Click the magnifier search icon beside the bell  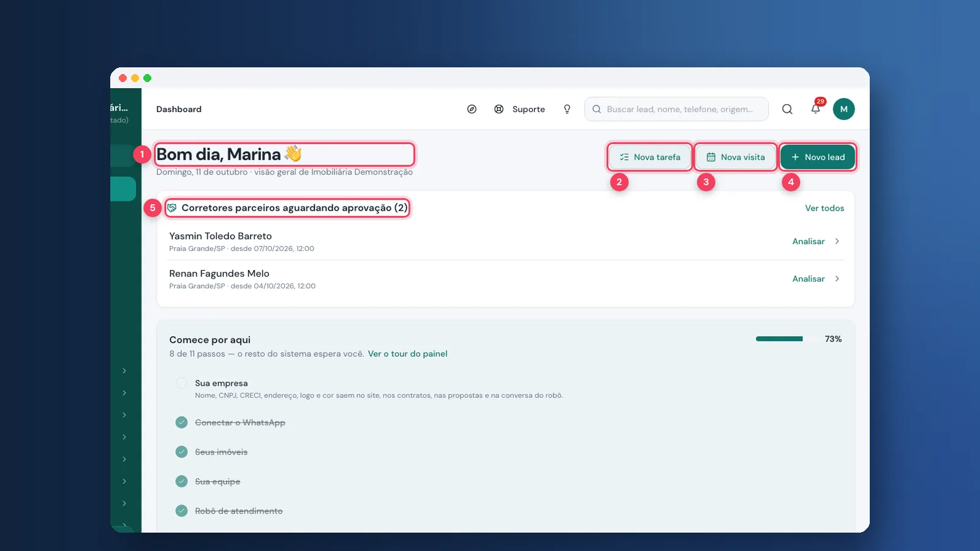coord(787,109)
